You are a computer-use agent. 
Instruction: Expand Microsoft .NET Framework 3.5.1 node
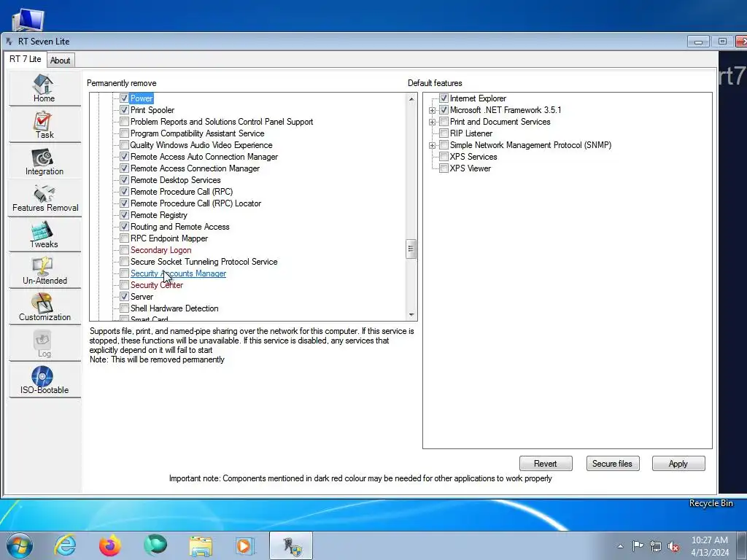[x=433, y=111]
